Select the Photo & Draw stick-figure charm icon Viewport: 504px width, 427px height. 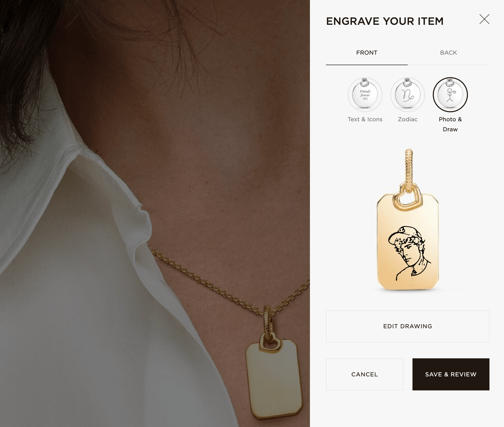tap(450, 95)
